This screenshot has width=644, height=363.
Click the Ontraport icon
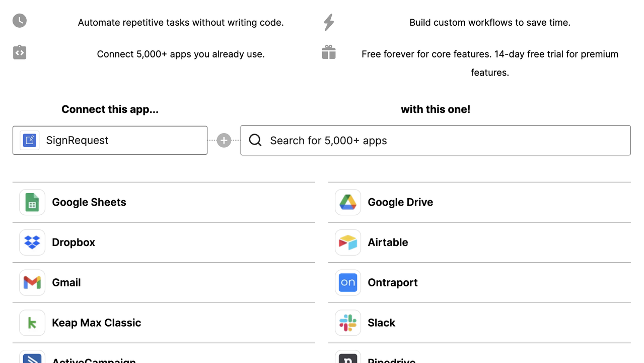pyautogui.click(x=347, y=283)
